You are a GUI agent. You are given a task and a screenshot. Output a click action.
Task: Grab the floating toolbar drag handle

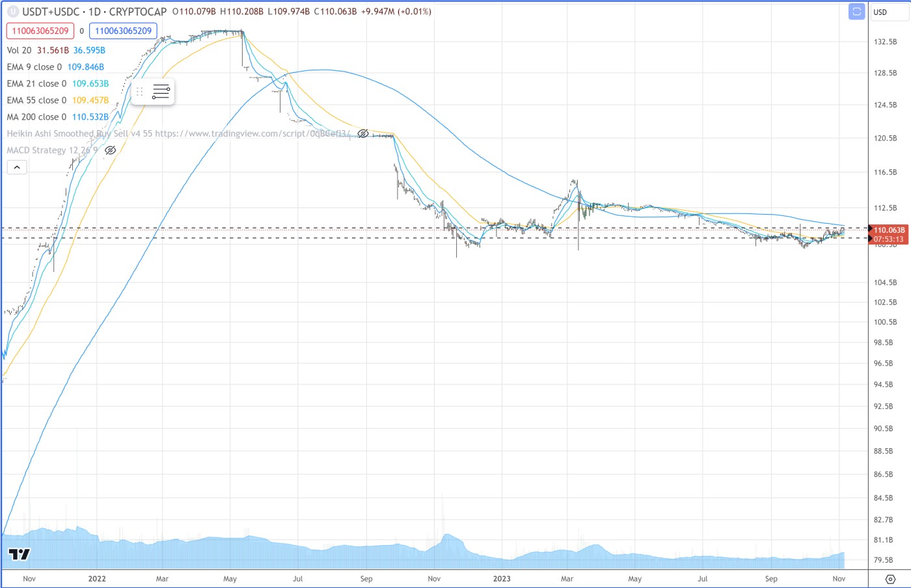pos(139,92)
